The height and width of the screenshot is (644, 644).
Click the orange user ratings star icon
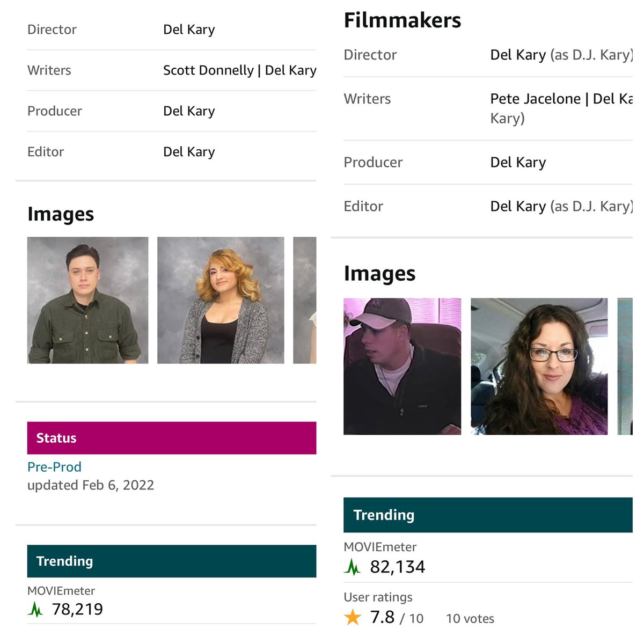tap(353, 617)
